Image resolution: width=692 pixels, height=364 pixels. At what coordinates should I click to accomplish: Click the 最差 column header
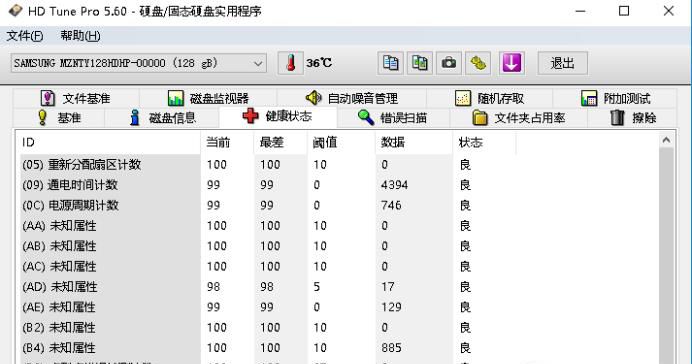(x=280, y=142)
